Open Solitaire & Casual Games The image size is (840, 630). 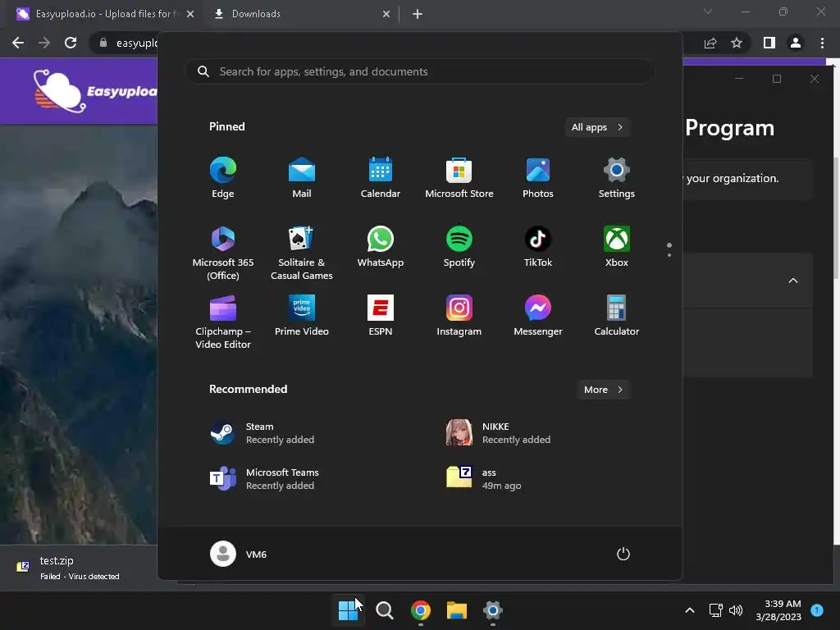[x=302, y=253]
